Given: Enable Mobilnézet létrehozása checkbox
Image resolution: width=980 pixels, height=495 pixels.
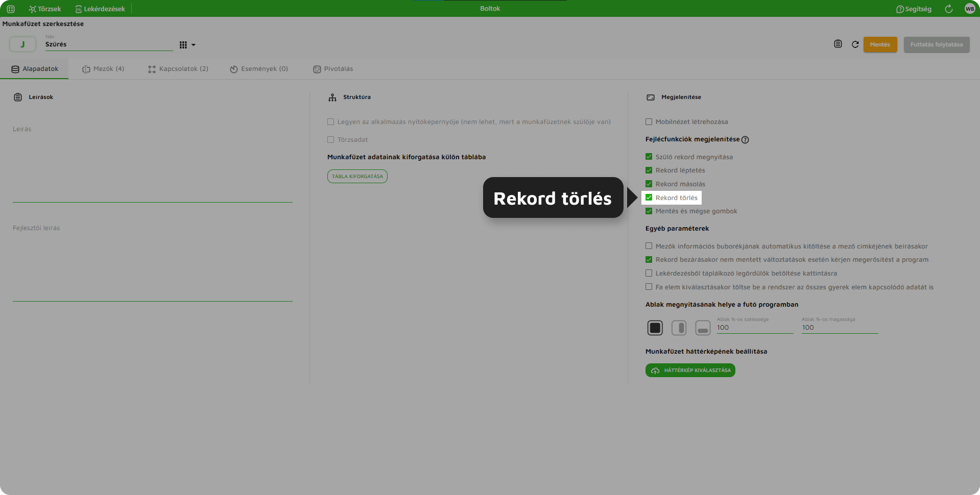Looking at the screenshot, I should 649,122.
